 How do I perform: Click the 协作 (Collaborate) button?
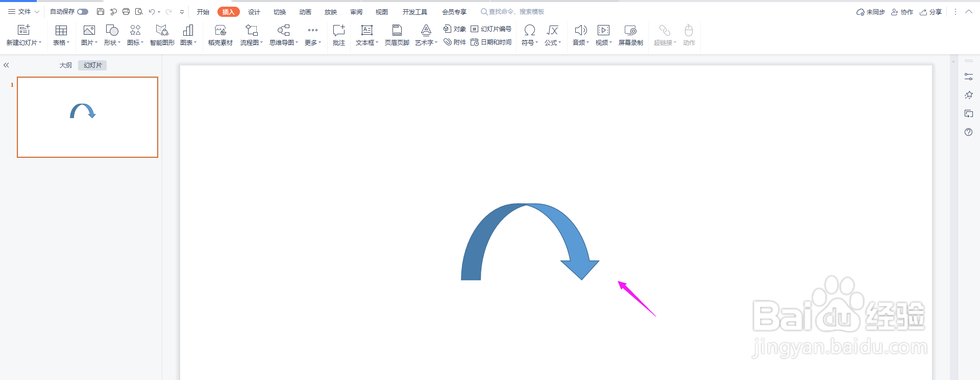tap(902, 12)
